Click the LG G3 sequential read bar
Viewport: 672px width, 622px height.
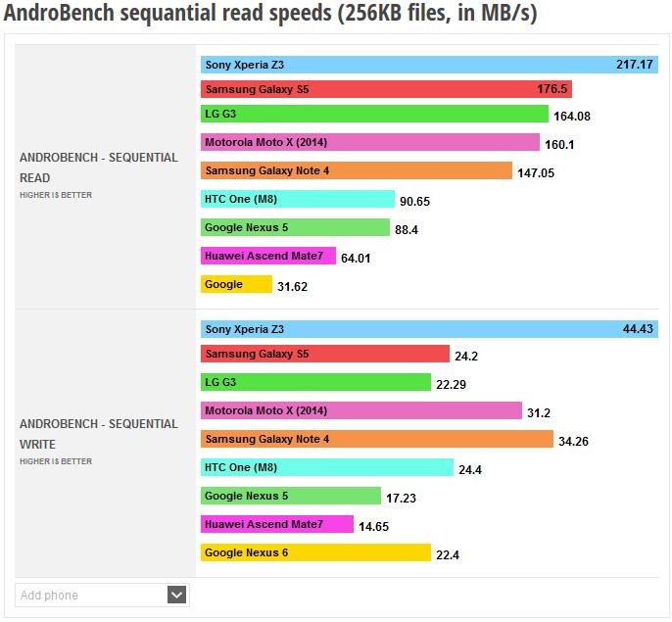(x=374, y=114)
